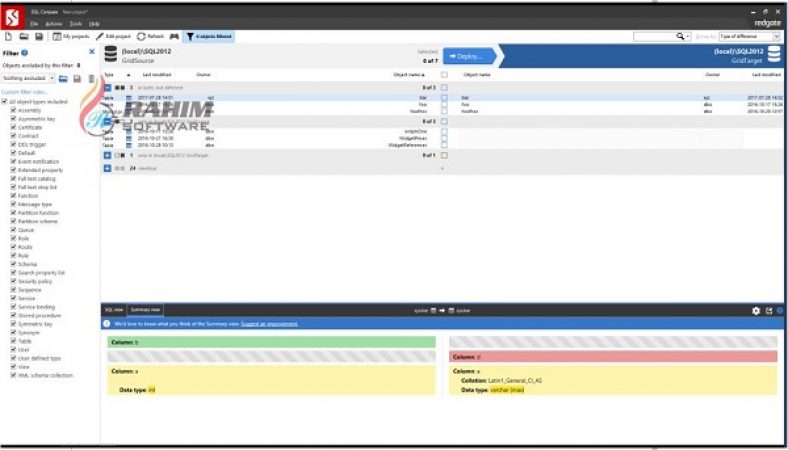Screen dimensions: 788x450
Task: Click the red Column d block
Action: (613, 356)
